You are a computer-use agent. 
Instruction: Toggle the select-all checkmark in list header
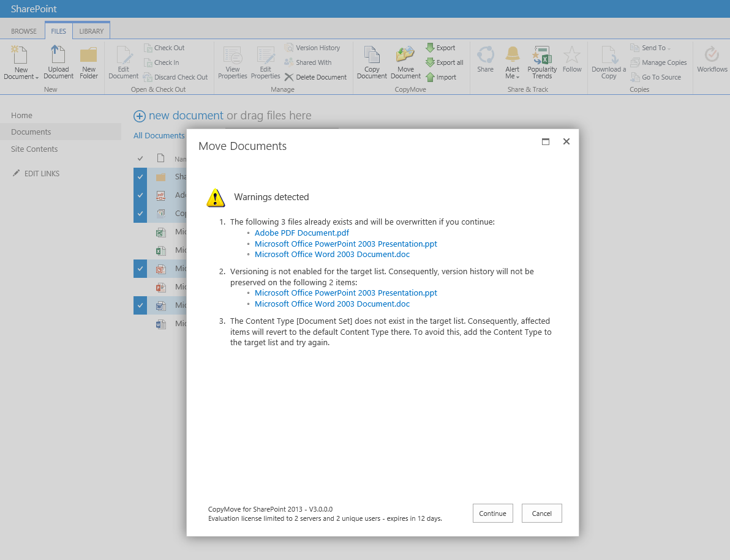(x=140, y=159)
